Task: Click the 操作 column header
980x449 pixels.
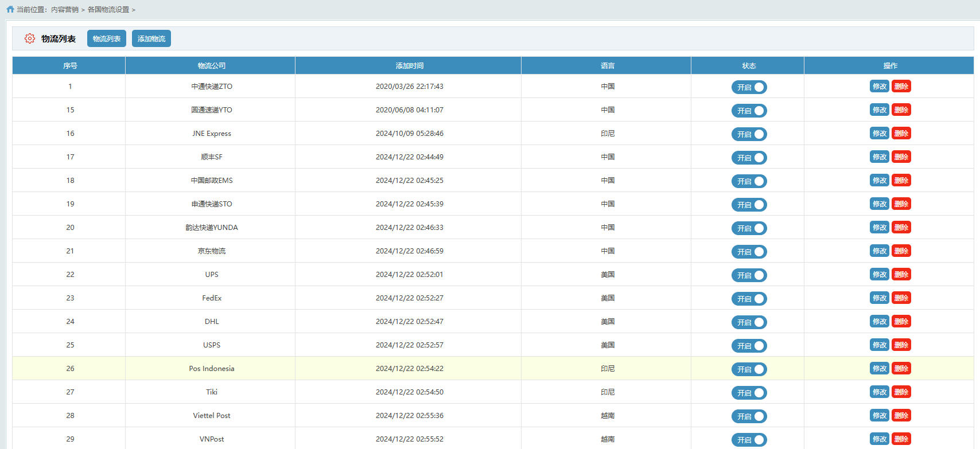Action: (889, 65)
